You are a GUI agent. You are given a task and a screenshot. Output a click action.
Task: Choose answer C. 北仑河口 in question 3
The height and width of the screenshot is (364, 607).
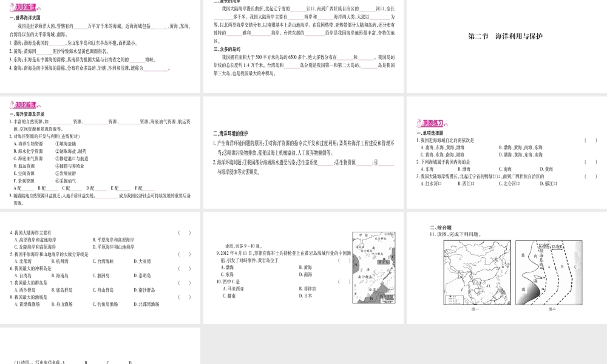click(x=509, y=184)
